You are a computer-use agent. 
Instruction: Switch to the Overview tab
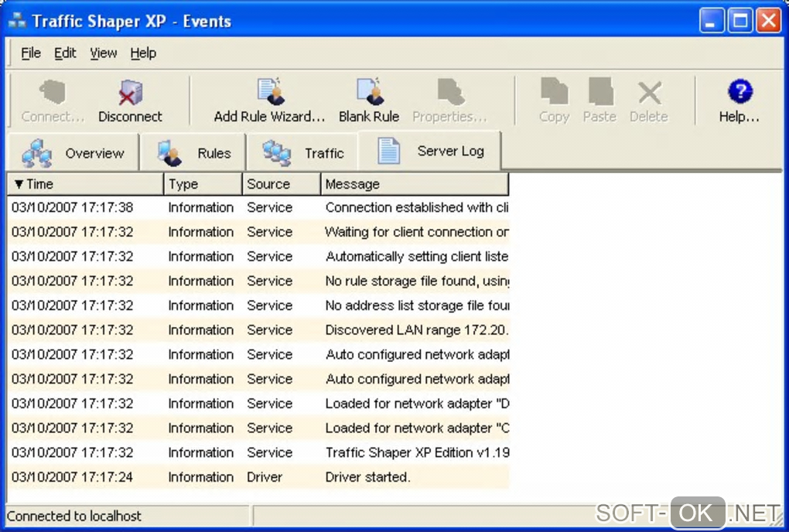(x=73, y=153)
